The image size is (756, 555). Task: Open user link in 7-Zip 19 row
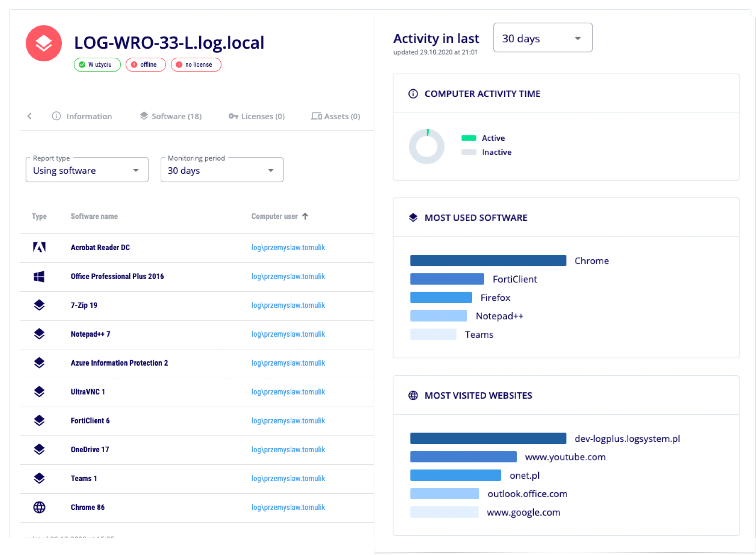point(288,305)
